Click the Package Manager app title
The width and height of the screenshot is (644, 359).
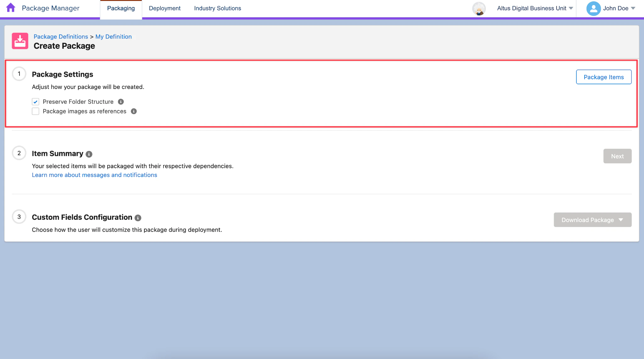51,8
